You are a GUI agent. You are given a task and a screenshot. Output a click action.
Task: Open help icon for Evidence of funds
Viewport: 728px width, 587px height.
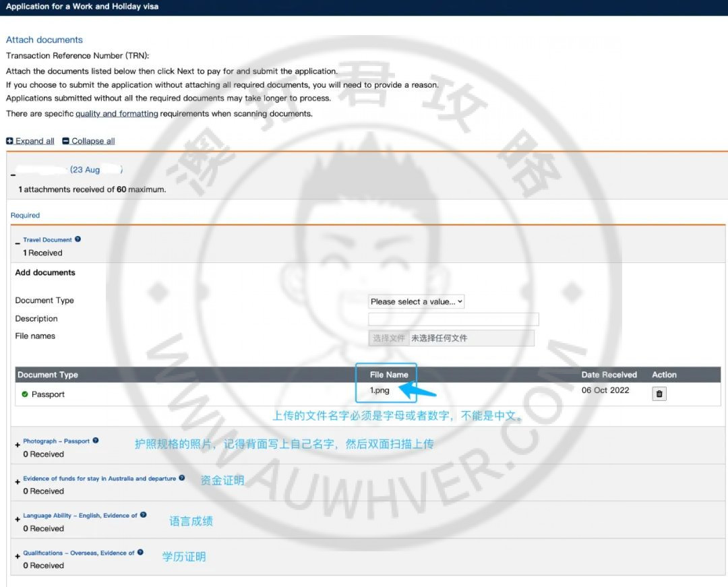point(182,478)
